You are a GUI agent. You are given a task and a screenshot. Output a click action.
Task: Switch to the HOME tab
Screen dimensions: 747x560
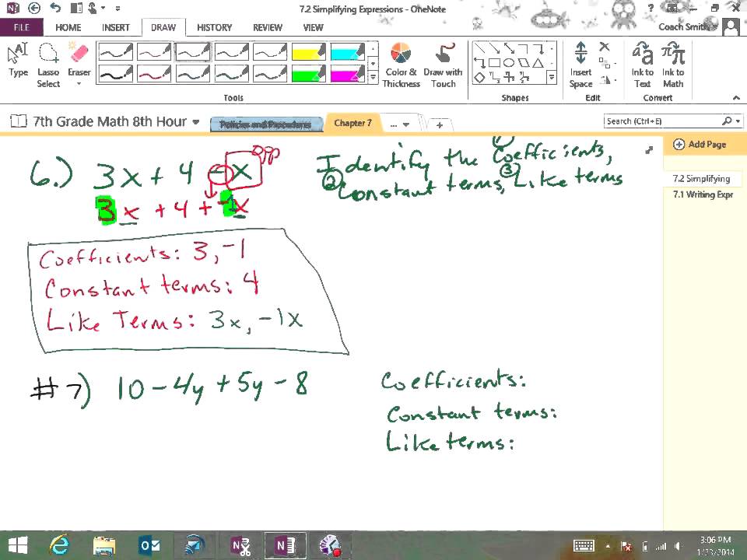click(x=68, y=28)
